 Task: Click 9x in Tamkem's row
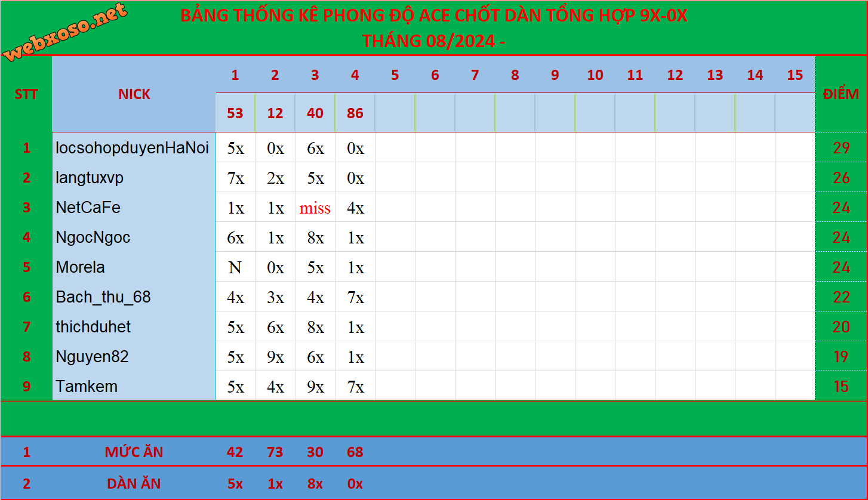[315, 387]
